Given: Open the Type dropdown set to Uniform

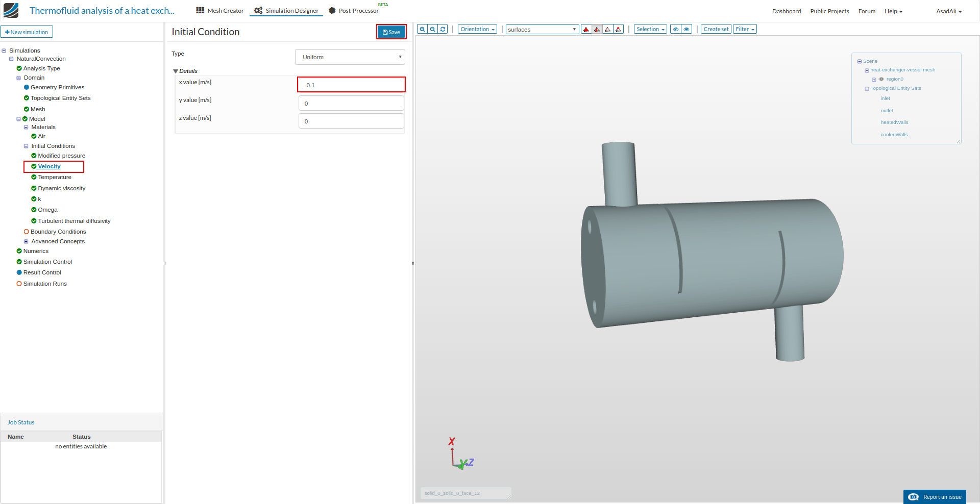Looking at the screenshot, I should click(x=350, y=57).
